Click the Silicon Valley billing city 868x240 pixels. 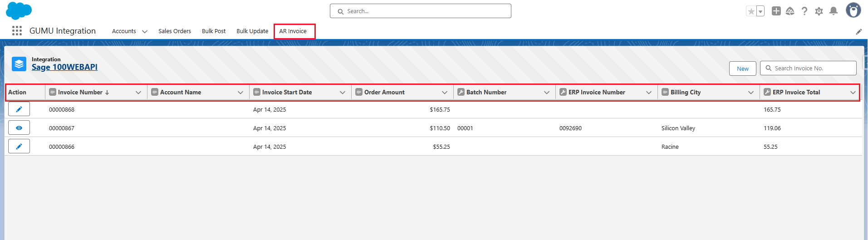[678, 128]
